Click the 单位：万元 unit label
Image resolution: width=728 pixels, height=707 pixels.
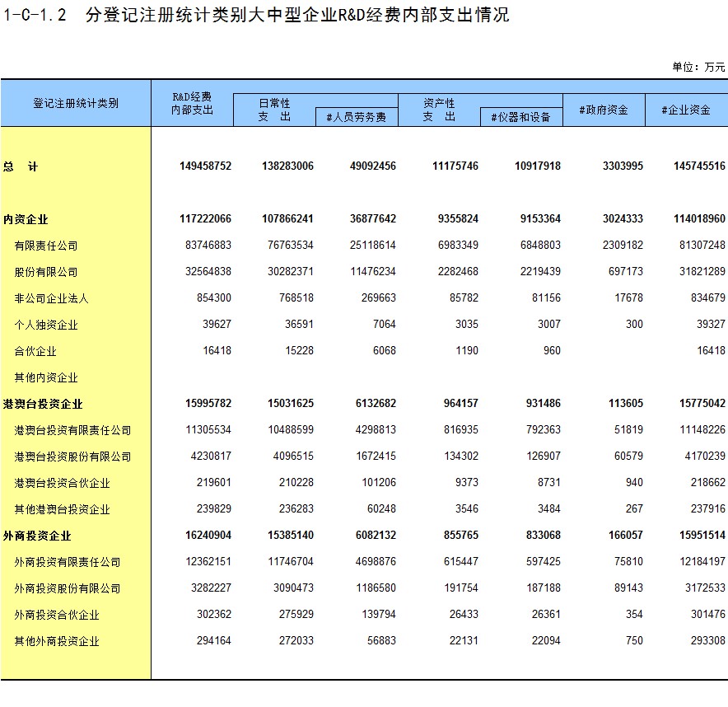[x=698, y=67]
